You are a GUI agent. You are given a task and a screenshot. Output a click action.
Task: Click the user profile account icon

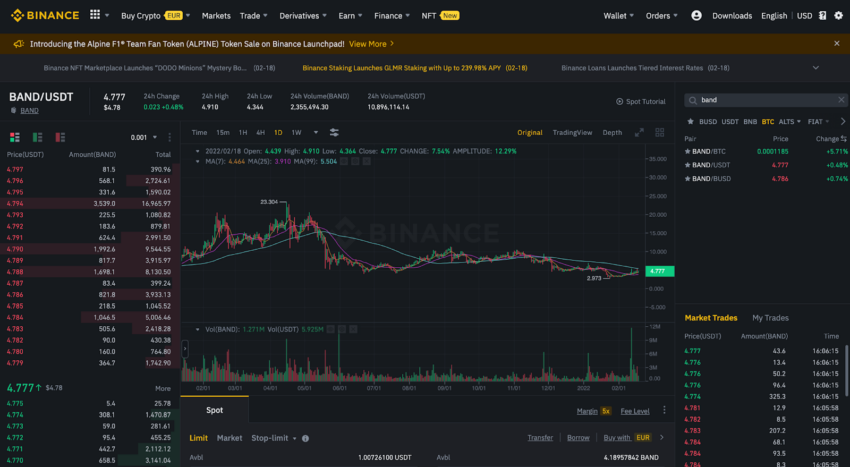tap(696, 15)
